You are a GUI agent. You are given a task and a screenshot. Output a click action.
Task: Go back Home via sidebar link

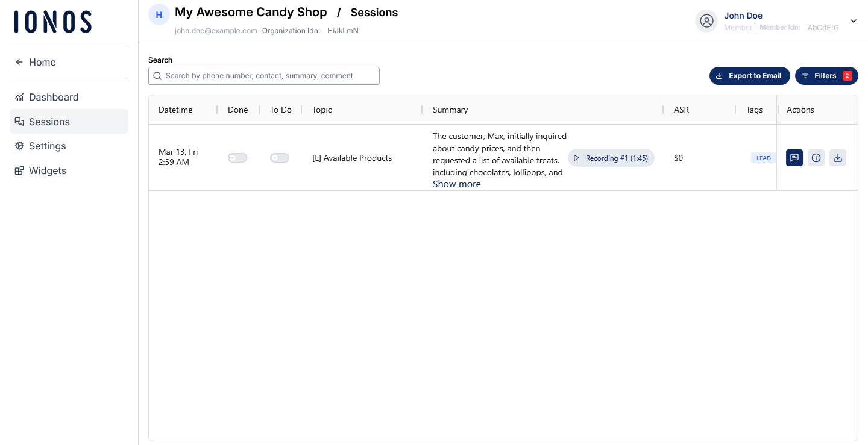42,62
